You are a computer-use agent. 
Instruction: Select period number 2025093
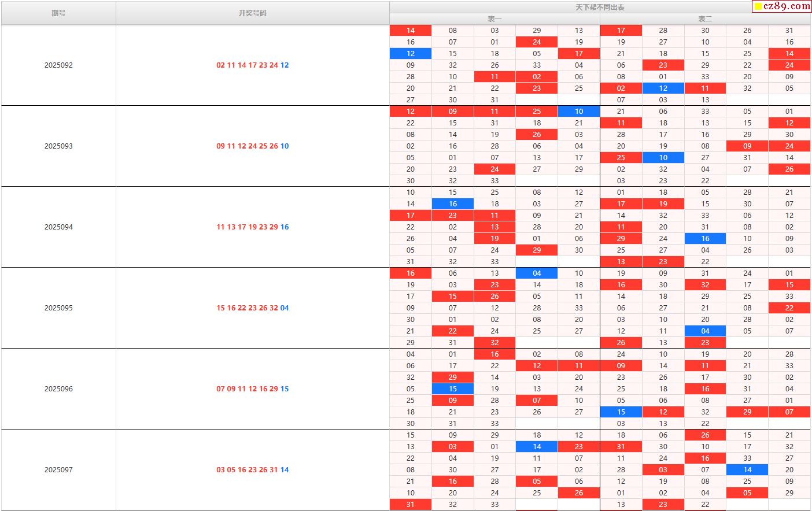[x=58, y=146]
